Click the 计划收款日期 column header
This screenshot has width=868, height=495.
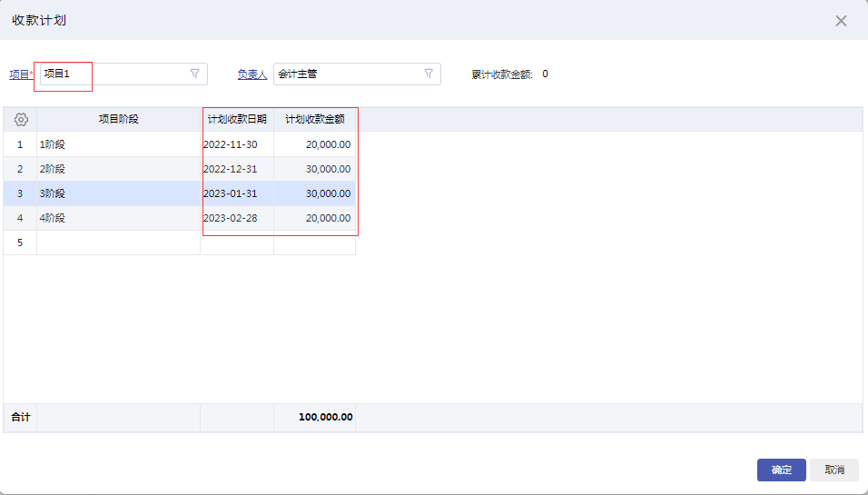237,119
